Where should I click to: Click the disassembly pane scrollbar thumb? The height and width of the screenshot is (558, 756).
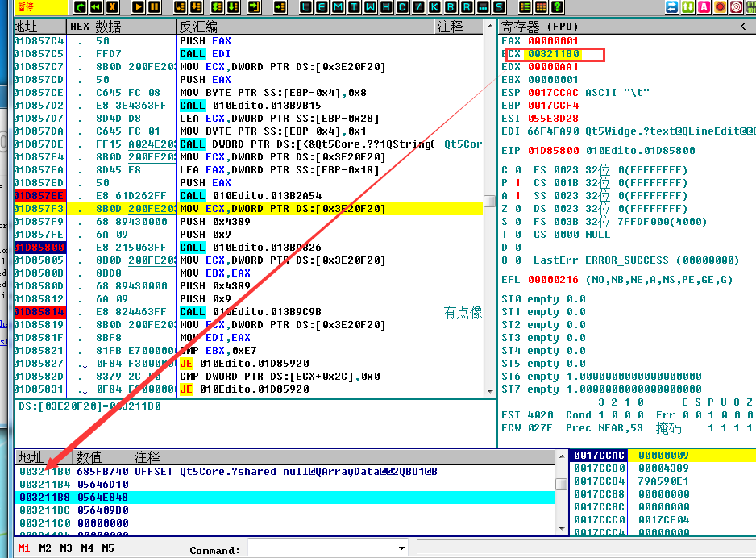pyautogui.click(x=490, y=201)
